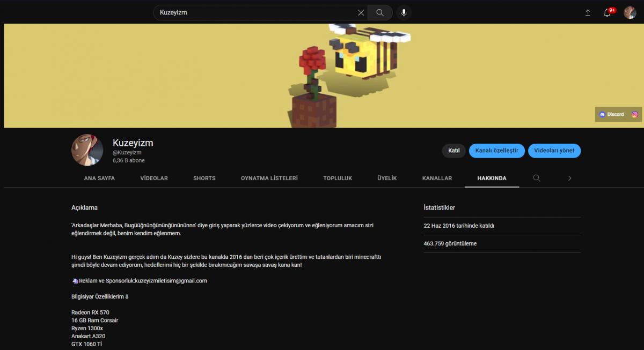
Task: Click the Katıl join button
Action: pyautogui.click(x=454, y=151)
